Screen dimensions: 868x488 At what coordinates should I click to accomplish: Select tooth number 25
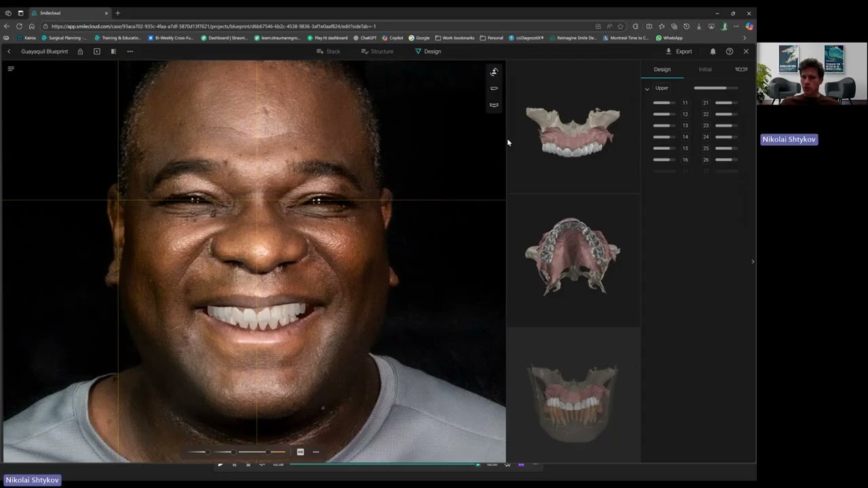click(705, 148)
